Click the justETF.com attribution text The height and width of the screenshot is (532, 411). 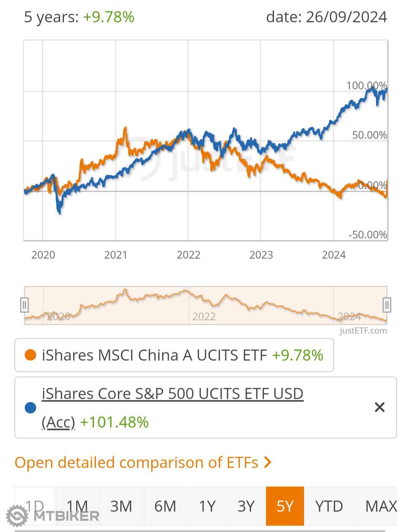point(363,330)
